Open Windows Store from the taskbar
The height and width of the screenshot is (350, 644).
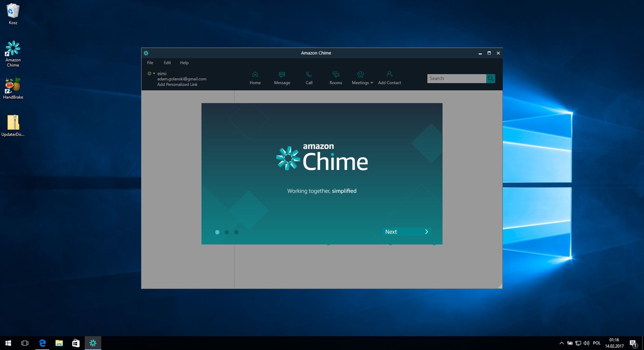coord(76,343)
